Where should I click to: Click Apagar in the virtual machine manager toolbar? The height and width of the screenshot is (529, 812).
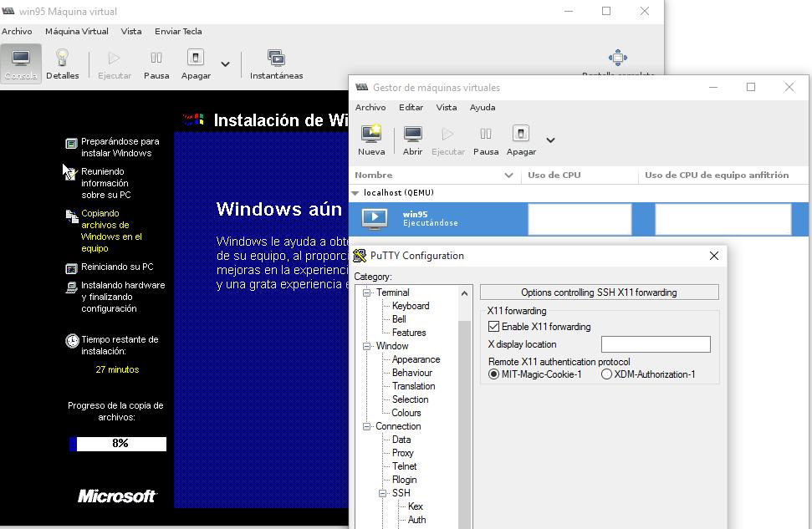(520, 135)
